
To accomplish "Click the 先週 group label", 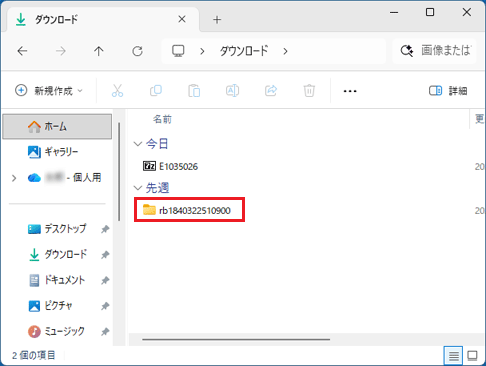I will [x=157, y=188].
